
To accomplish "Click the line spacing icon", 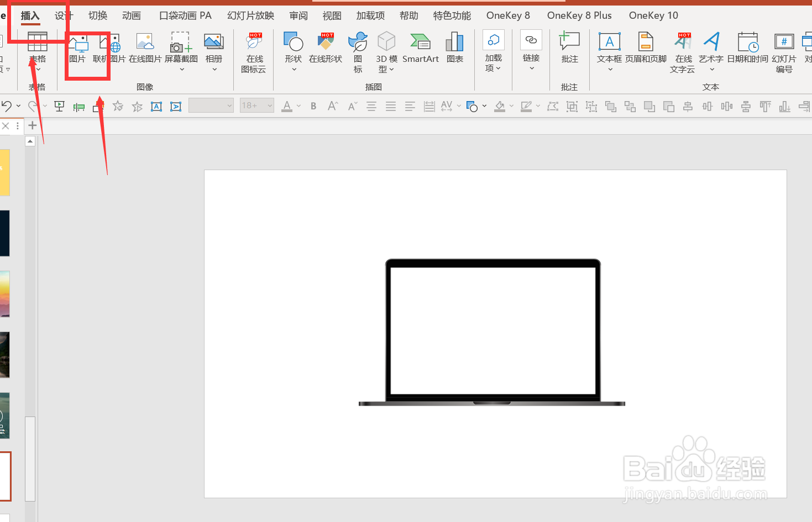I will 429,107.
